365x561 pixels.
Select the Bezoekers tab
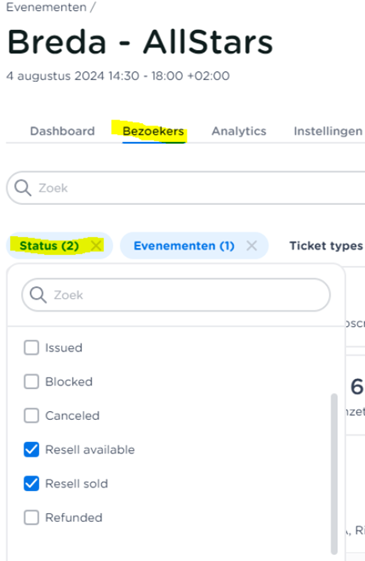click(153, 131)
